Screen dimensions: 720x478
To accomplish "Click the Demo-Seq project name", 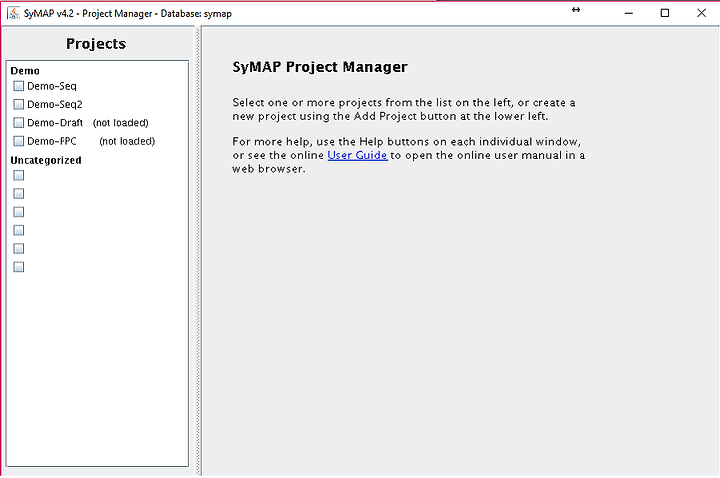I will (x=52, y=86).
